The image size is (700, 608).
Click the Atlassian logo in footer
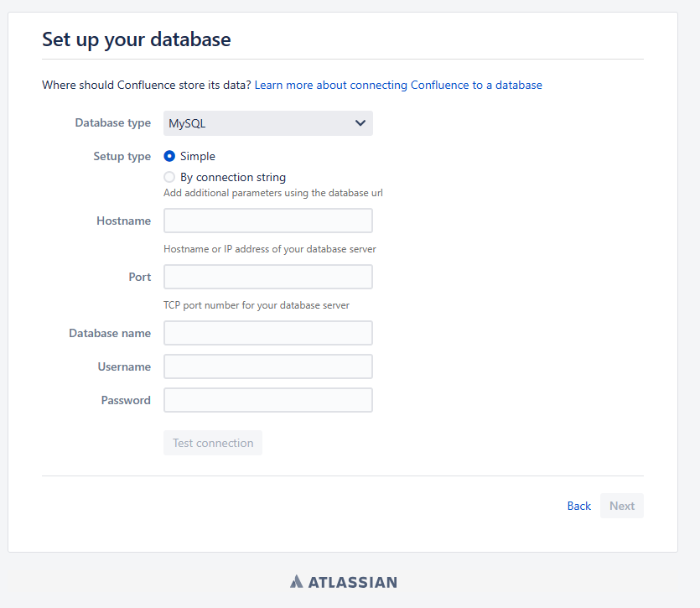(x=344, y=582)
